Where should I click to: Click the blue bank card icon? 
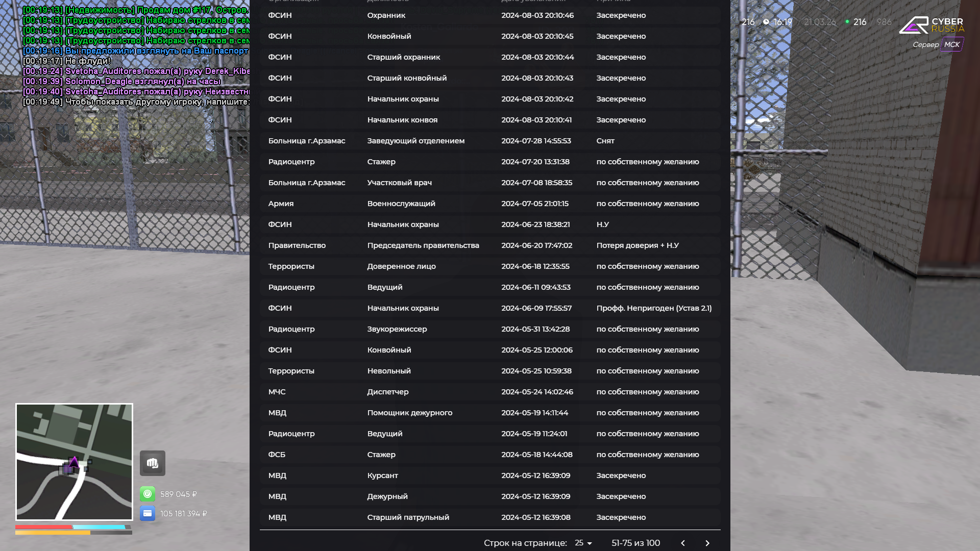[x=148, y=513]
